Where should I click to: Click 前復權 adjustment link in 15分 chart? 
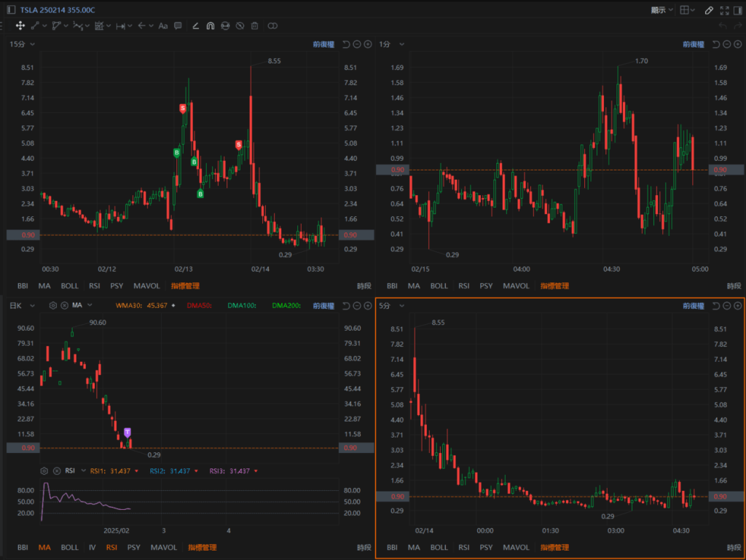tap(324, 44)
